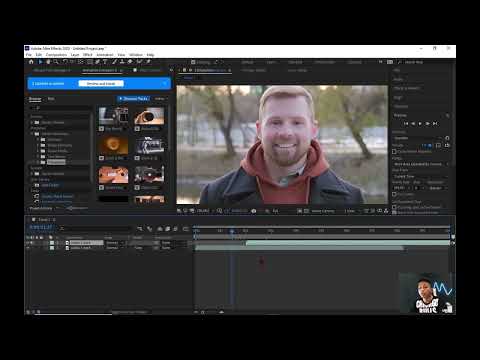Step back one frame in Preview panel

pyautogui.click(x=413, y=124)
